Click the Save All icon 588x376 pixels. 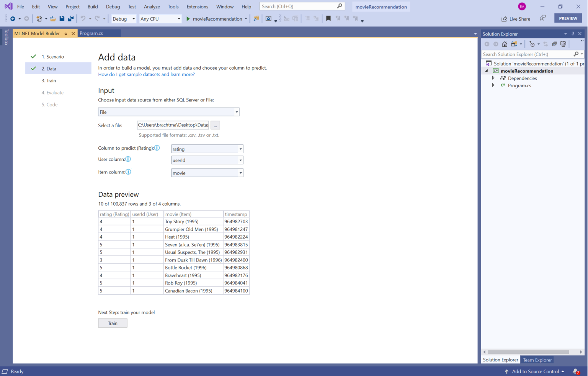(71, 18)
